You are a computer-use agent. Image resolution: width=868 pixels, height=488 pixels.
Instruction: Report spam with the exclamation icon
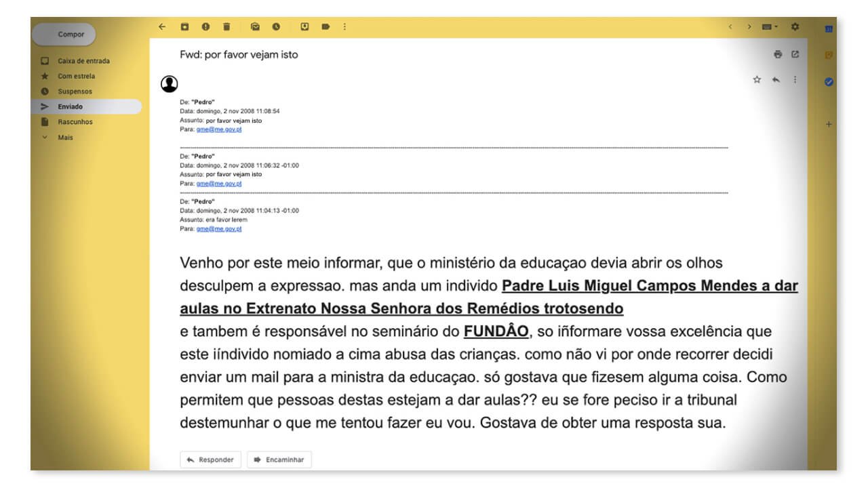[205, 26]
